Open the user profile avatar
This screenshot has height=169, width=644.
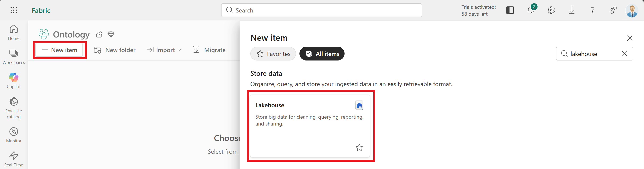coord(632,11)
